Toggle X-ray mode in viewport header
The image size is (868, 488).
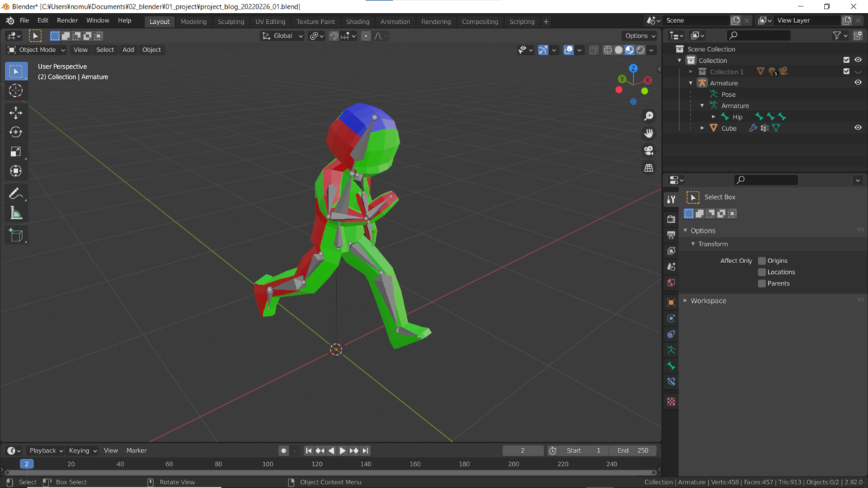pos(594,50)
